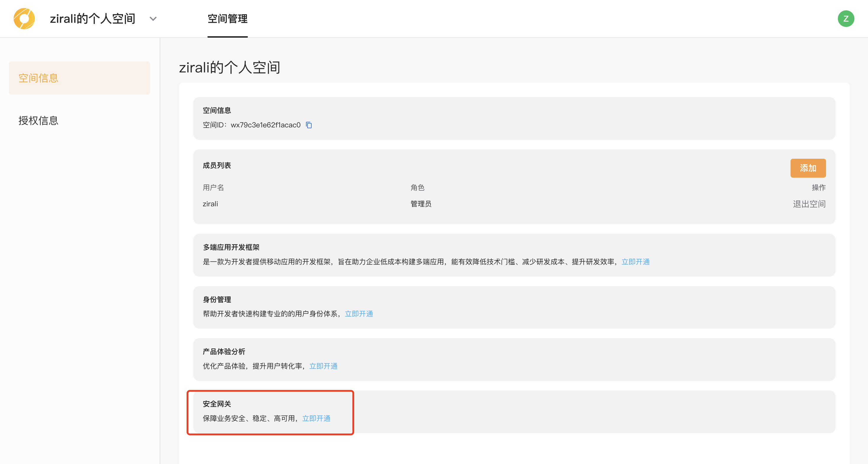This screenshot has height=464, width=868.
Task: Click 立即开通 under 身份管理
Action: [x=359, y=314]
